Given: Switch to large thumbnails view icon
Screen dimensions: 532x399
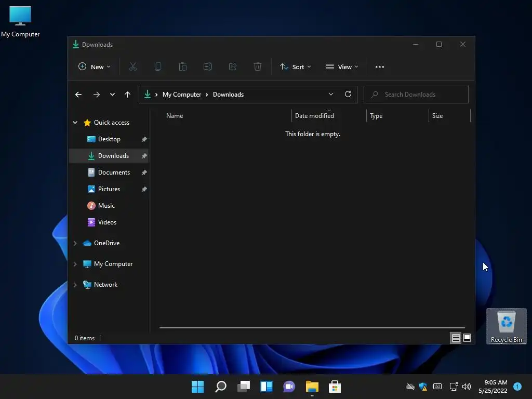Looking at the screenshot, I should coord(467,338).
